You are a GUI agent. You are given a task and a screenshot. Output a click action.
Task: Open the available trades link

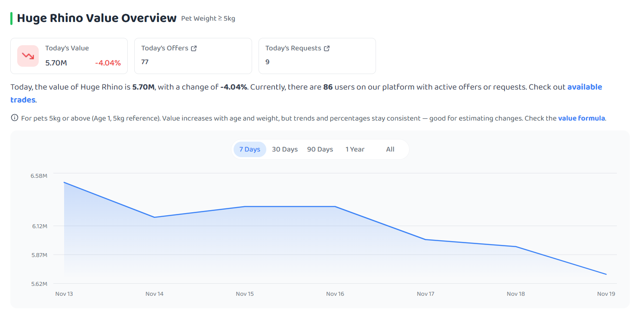306,93
